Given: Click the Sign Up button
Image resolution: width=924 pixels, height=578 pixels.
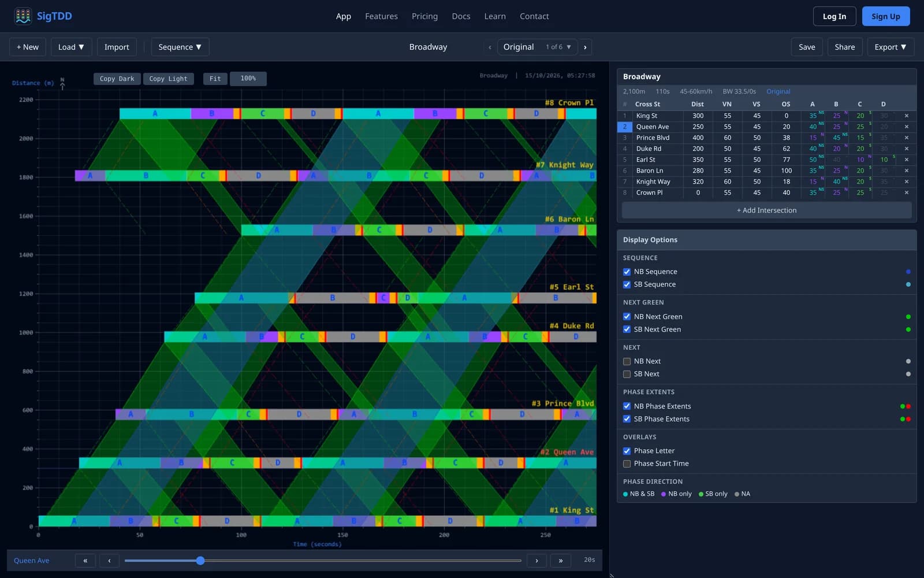Looking at the screenshot, I should pos(886,16).
